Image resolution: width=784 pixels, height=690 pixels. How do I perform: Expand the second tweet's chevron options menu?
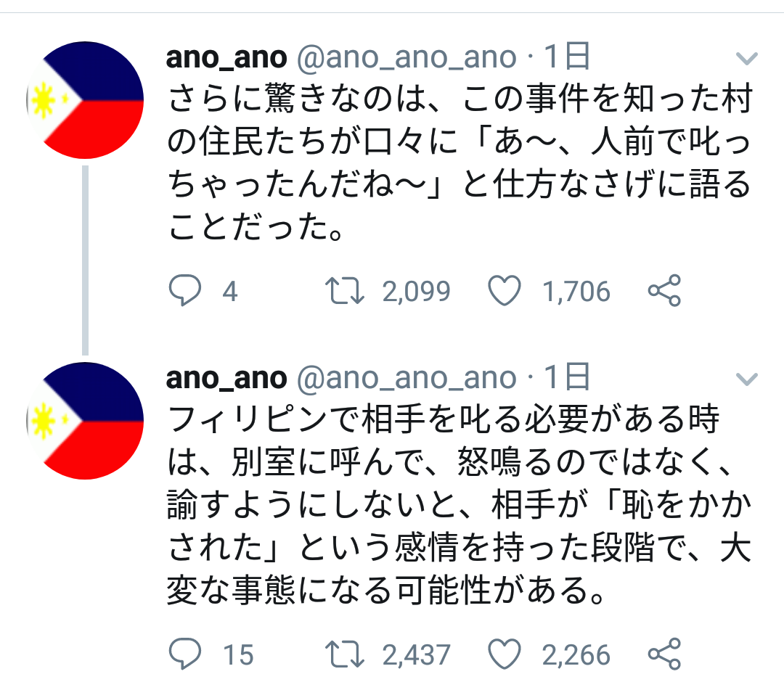click(747, 379)
